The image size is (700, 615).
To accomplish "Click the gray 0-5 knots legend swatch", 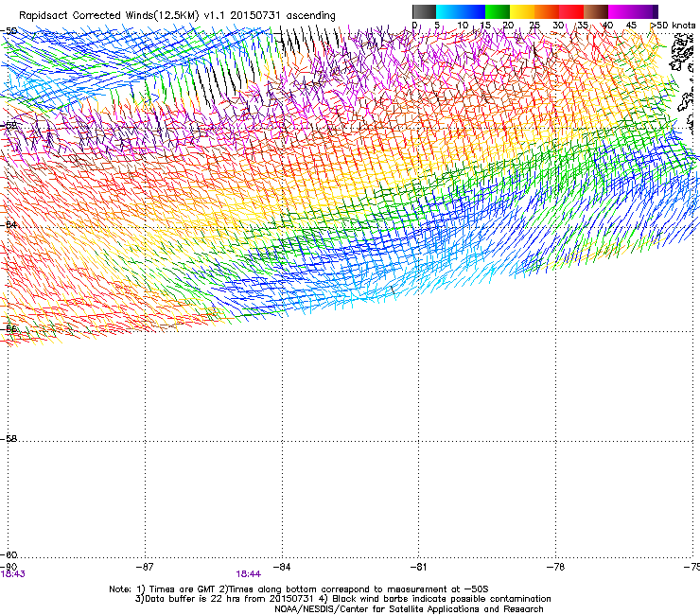I will 424,11.
